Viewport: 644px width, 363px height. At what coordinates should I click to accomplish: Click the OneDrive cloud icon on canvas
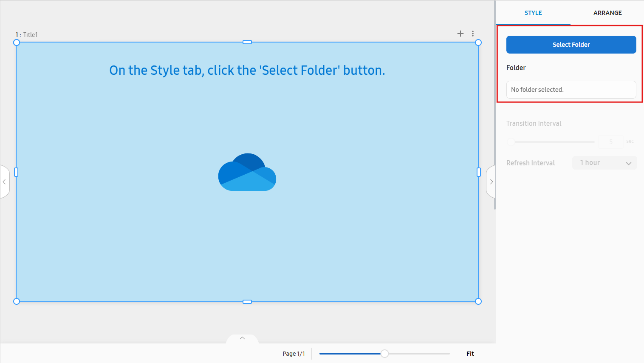[x=247, y=172]
